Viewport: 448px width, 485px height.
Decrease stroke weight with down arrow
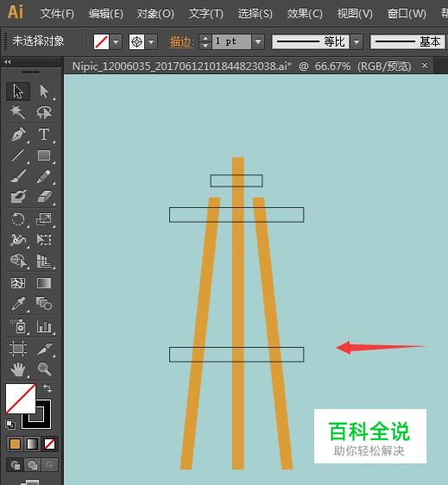pos(205,46)
